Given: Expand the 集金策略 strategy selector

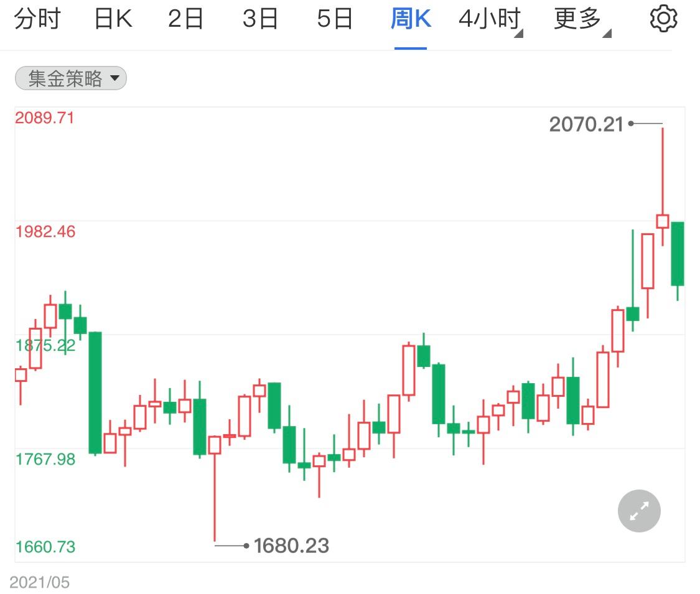Looking at the screenshot, I should tap(116, 78).
